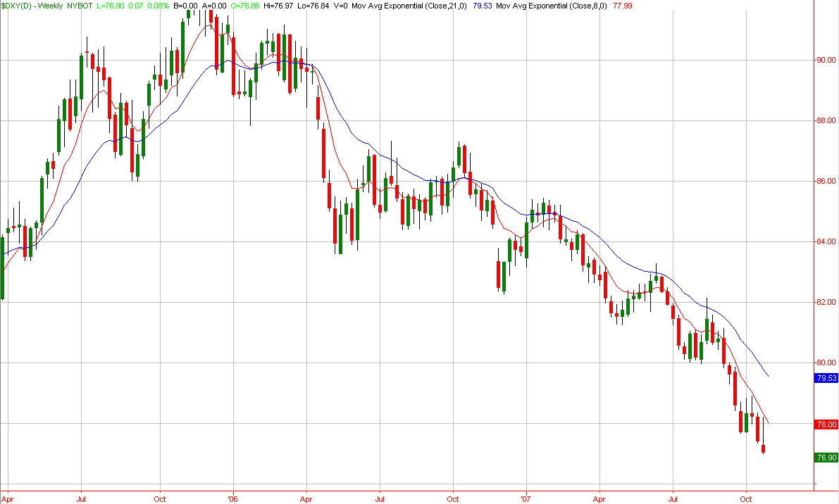Click the blue 79.53 EMA value in header

point(482,6)
